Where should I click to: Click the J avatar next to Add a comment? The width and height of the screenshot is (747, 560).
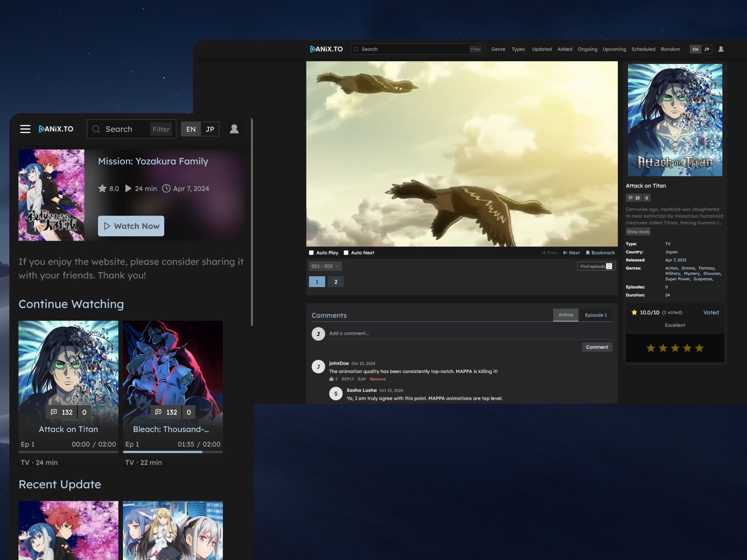pyautogui.click(x=318, y=334)
